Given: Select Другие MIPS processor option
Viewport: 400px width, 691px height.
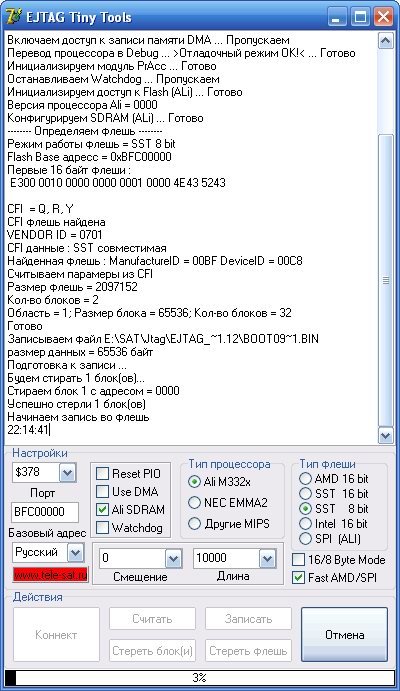Looking at the screenshot, I should coord(194,524).
